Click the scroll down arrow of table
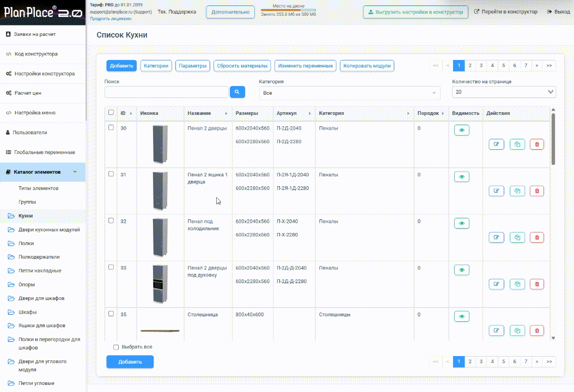 click(553, 338)
